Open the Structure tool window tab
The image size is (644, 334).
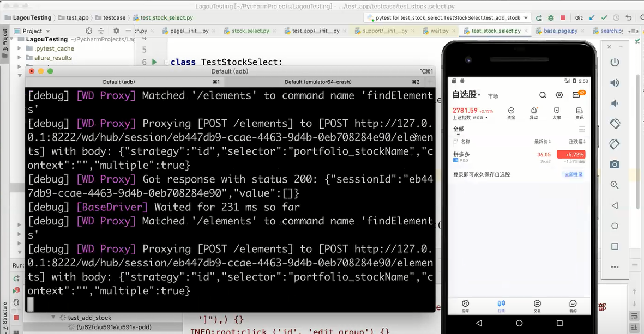click(4, 316)
